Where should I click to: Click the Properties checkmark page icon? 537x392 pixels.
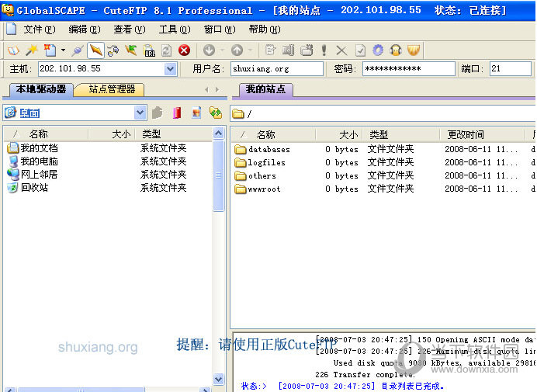pos(360,50)
